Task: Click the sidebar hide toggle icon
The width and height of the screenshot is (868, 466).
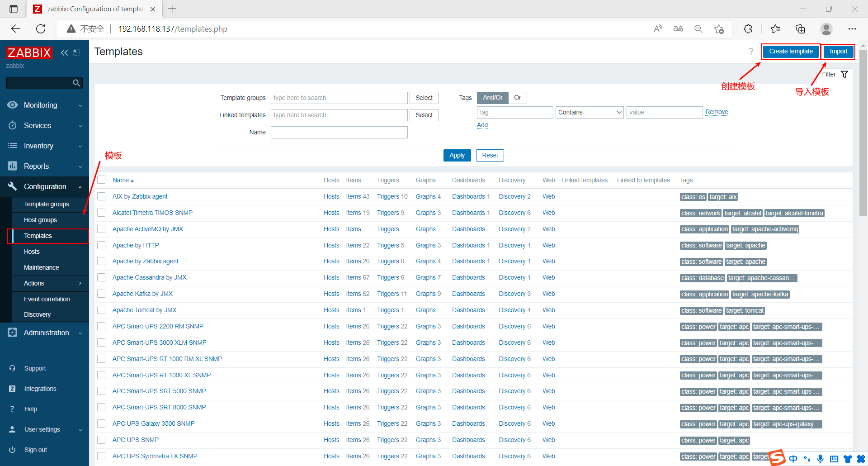Action: coord(77,52)
